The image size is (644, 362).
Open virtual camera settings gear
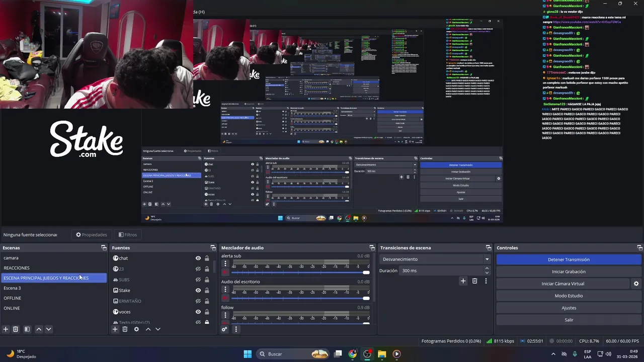pyautogui.click(x=636, y=284)
